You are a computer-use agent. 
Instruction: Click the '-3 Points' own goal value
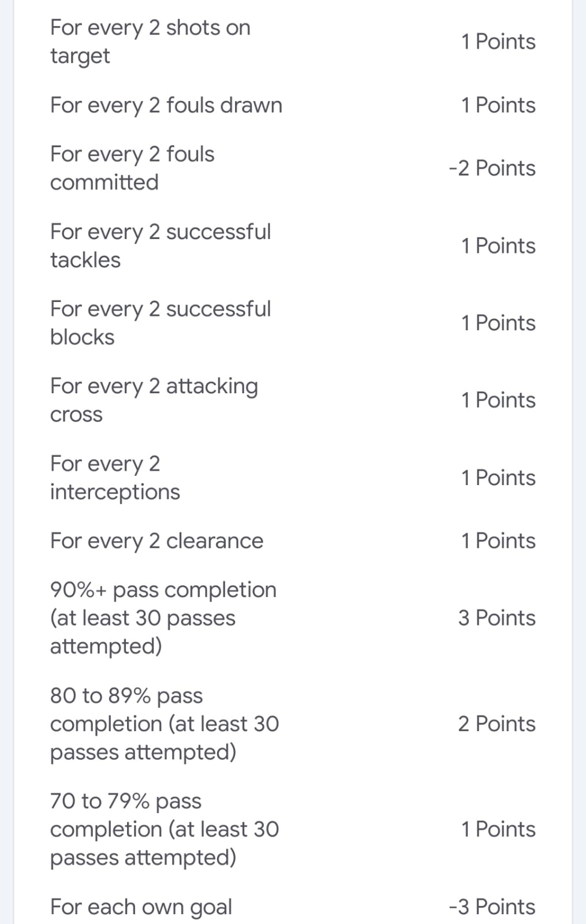coord(492,907)
